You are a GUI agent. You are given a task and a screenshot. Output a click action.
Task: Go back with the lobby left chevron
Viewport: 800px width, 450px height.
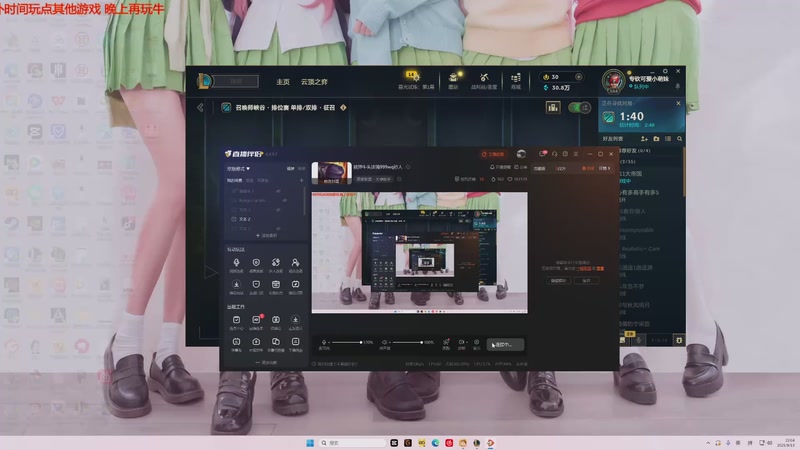pyautogui.click(x=200, y=108)
